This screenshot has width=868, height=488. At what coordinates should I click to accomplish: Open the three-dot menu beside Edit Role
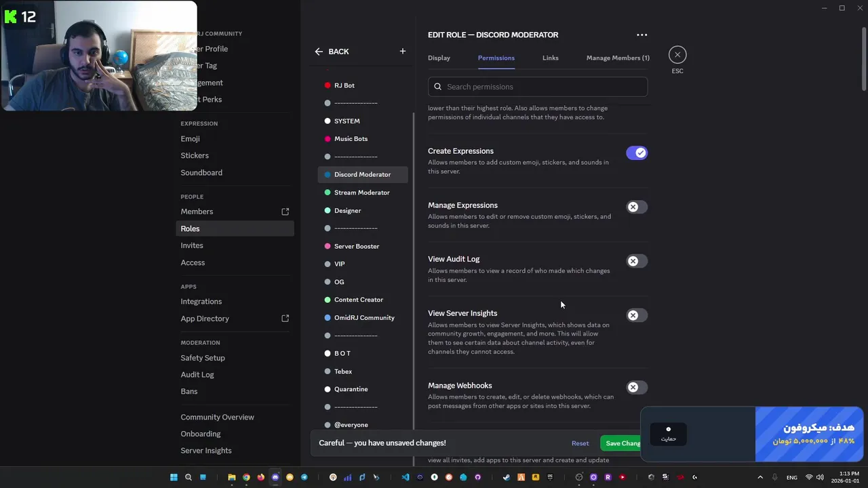pos(642,35)
